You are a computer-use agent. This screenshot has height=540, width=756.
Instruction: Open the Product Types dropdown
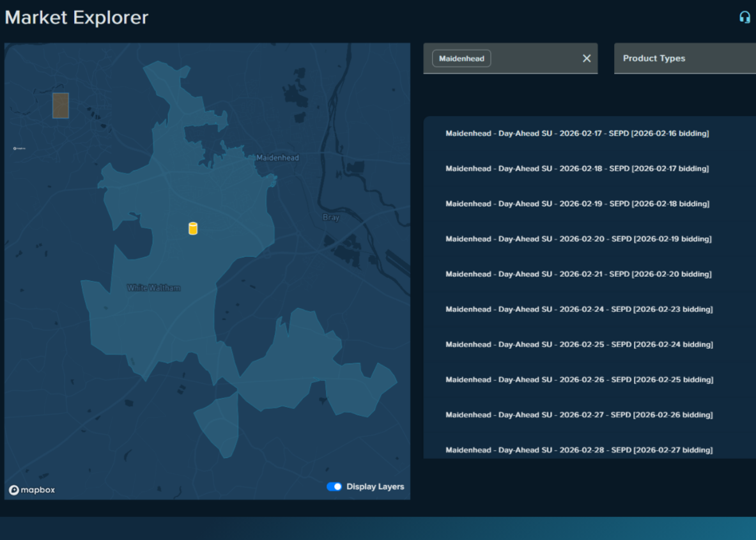684,58
